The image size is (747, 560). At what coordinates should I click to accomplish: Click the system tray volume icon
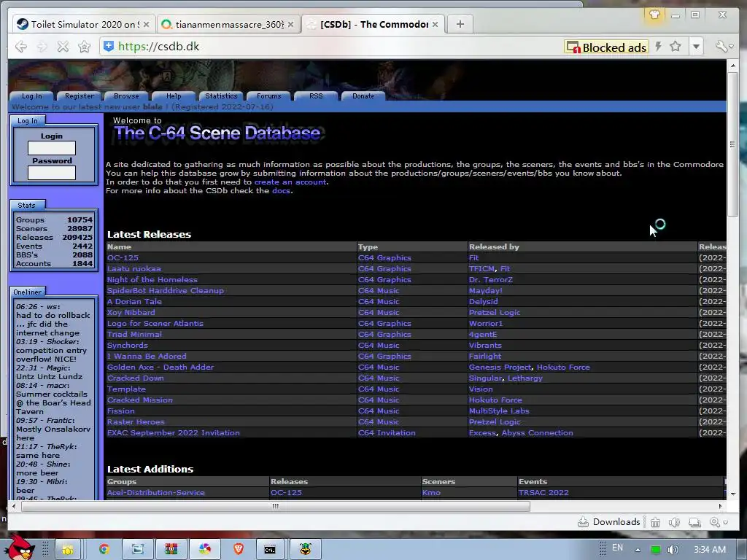coord(673,550)
